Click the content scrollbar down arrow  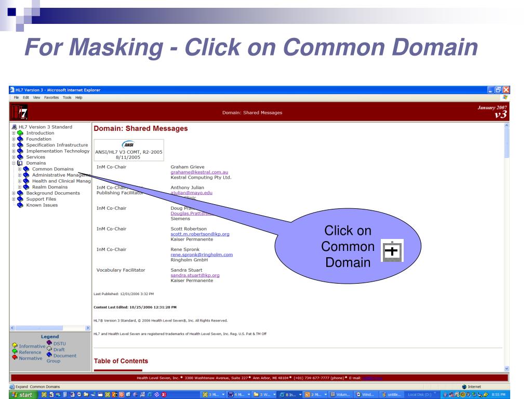tap(507, 368)
